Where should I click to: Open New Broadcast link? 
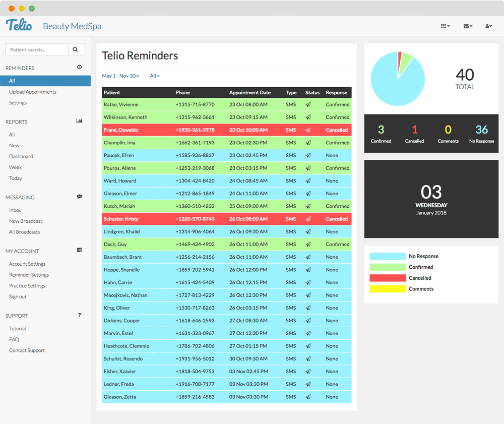point(26,221)
